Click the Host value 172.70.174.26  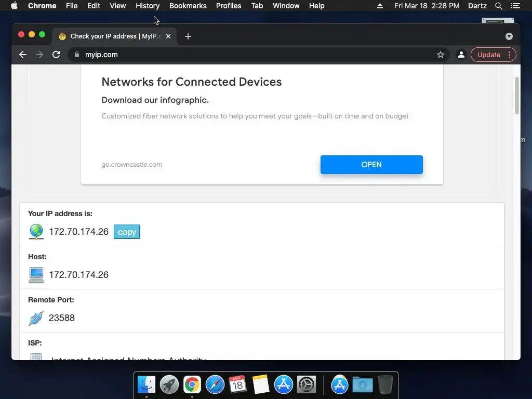coord(79,275)
